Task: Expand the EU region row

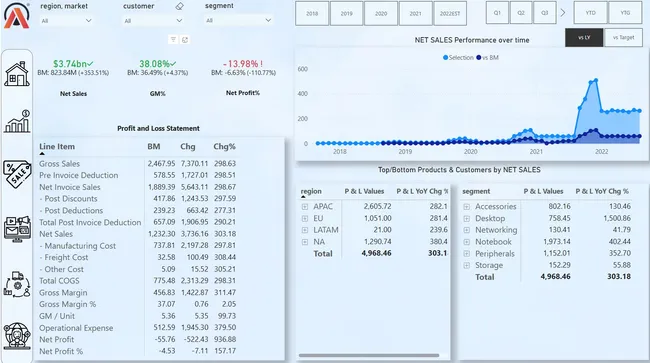Action: pyautogui.click(x=305, y=218)
